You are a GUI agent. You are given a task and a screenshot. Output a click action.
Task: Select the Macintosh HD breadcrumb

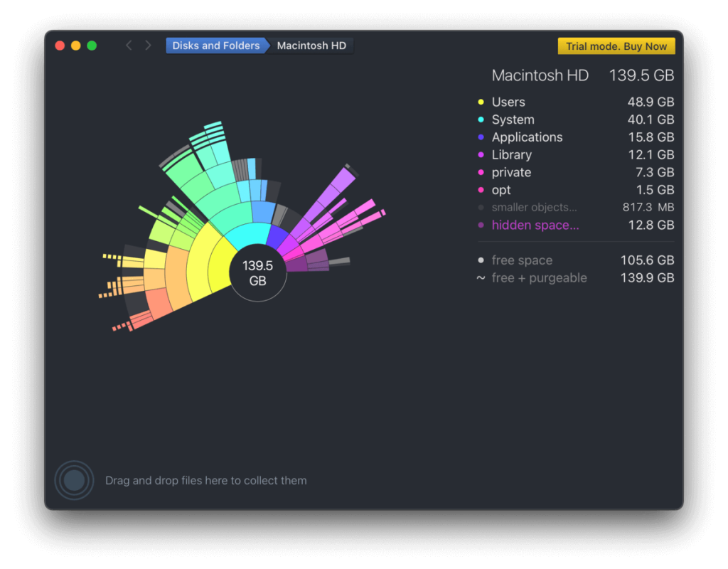pos(311,45)
